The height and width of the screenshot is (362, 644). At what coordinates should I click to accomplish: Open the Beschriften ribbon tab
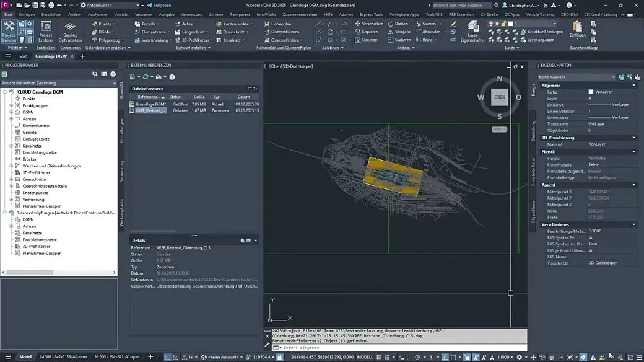click(x=51, y=14)
